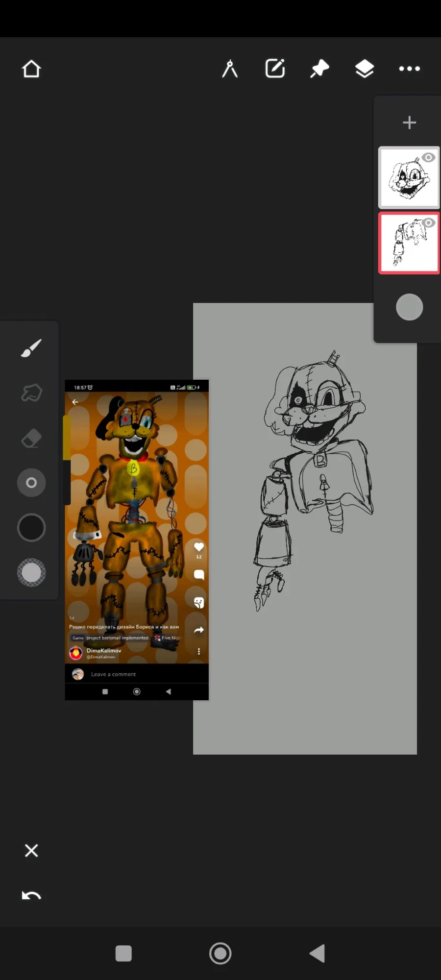Tap the drawing canvas sketch area
This screenshot has height=980, width=441.
coord(305,529)
